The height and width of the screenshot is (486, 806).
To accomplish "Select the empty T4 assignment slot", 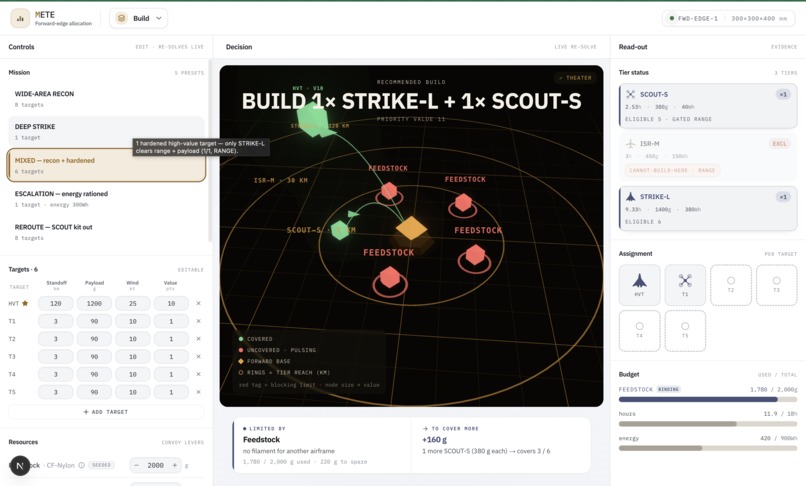I will (639, 331).
